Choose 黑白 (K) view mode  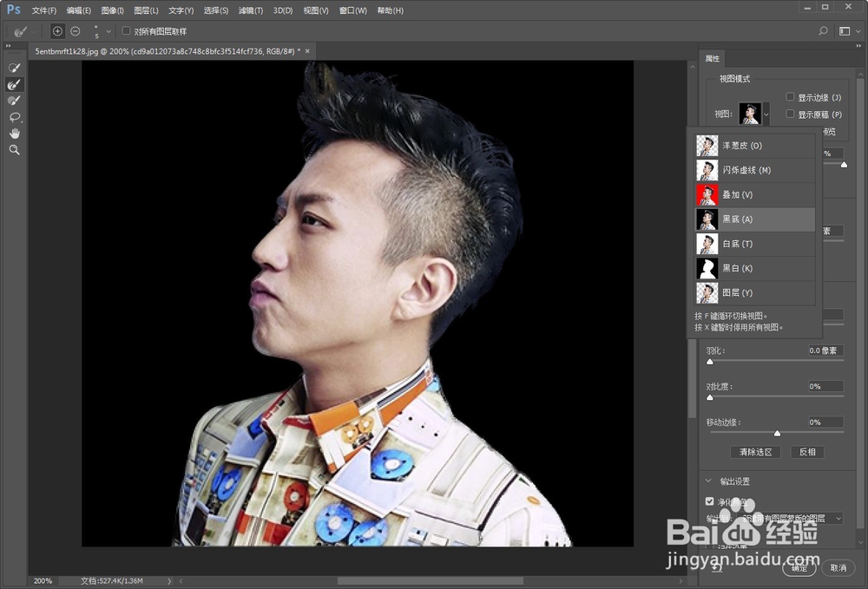pyautogui.click(x=754, y=268)
